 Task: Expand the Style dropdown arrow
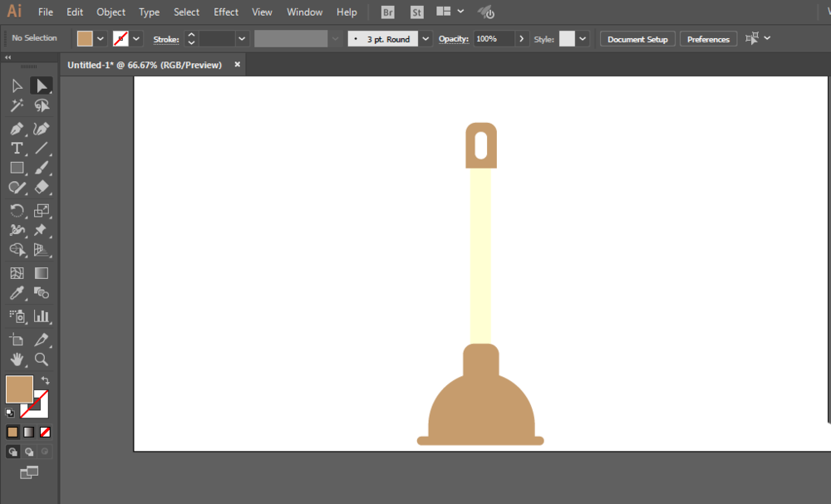[x=583, y=39]
